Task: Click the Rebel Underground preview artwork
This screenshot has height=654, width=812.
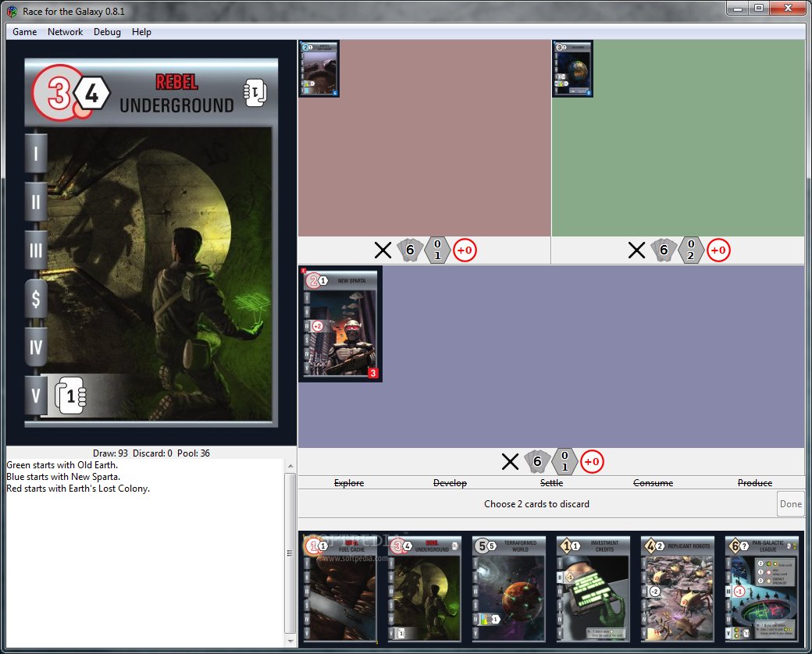Action: 159,274
